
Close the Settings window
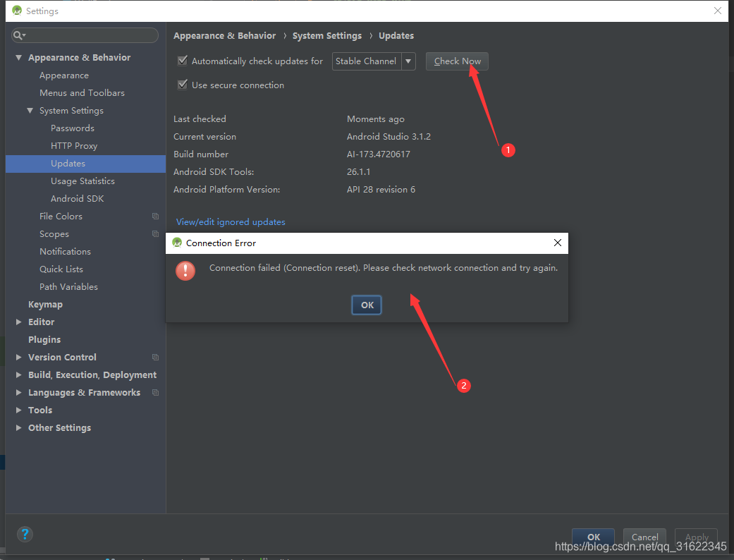point(718,11)
